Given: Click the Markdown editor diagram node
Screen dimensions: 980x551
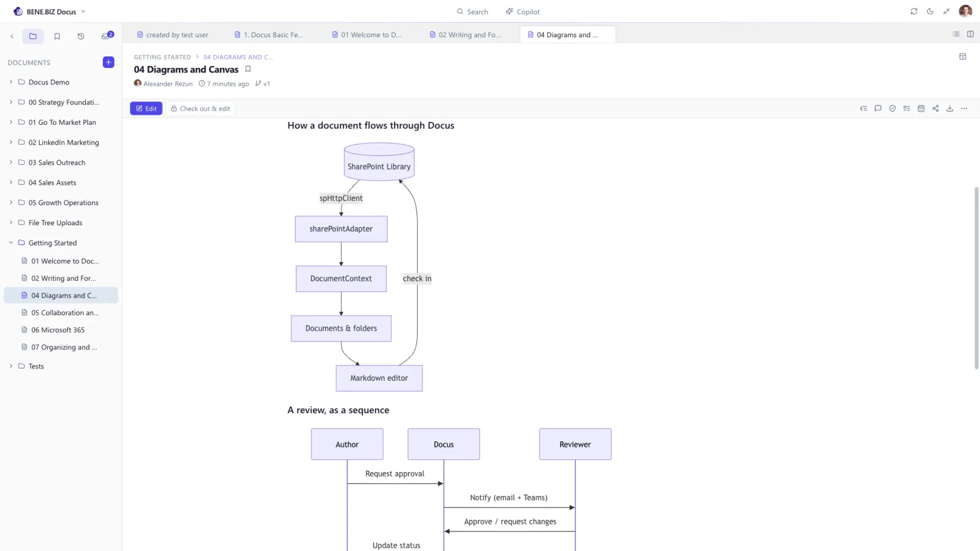Looking at the screenshot, I should pyautogui.click(x=379, y=378).
